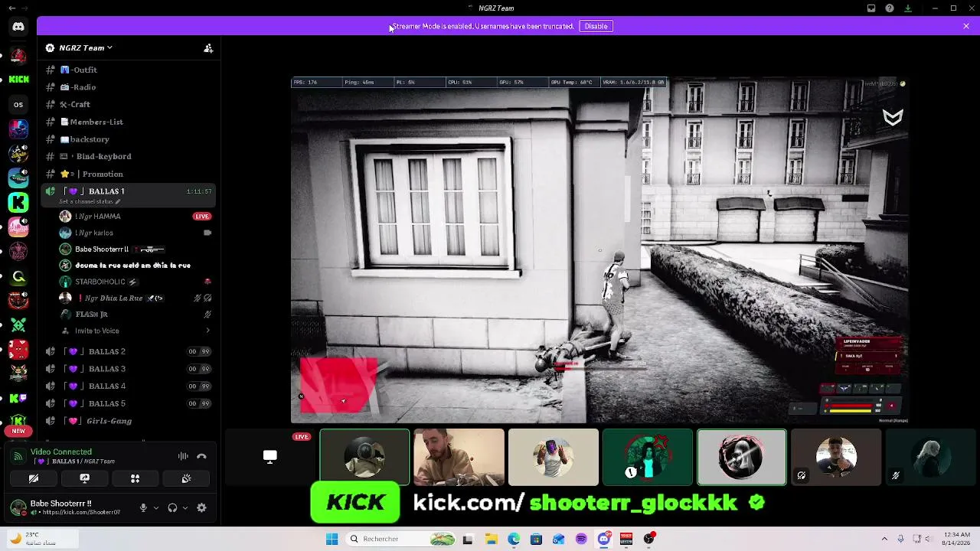Open the green KICK server icon
This screenshot has width=980, height=551.
point(18,80)
